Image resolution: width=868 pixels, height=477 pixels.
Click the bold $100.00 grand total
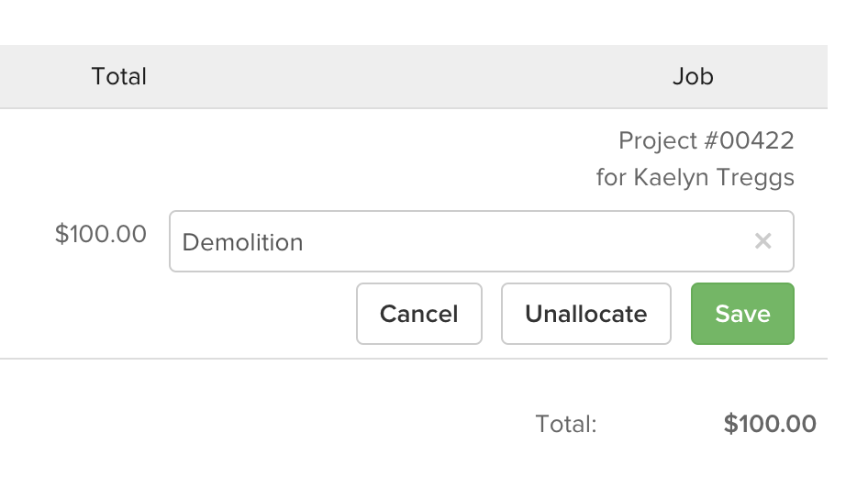[769, 424]
